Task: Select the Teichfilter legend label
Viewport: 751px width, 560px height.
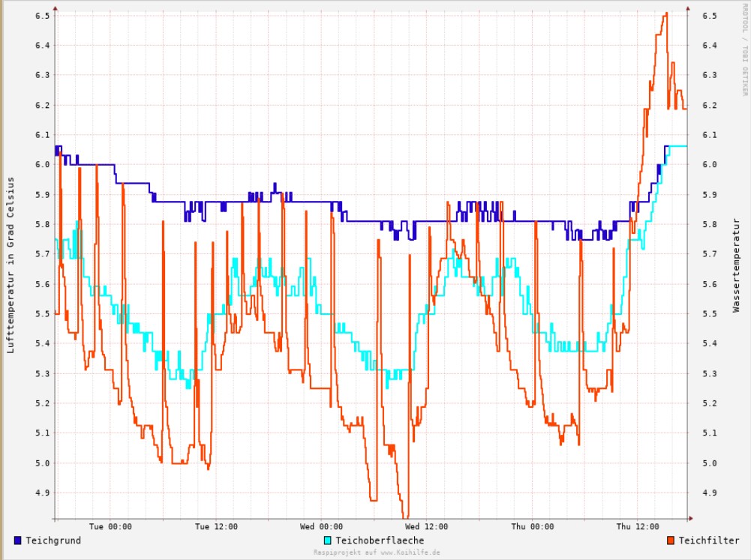Action: pos(709,541)
